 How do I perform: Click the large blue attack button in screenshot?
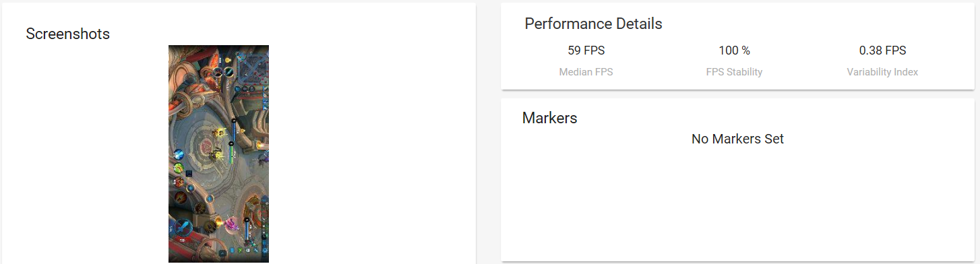183,227
